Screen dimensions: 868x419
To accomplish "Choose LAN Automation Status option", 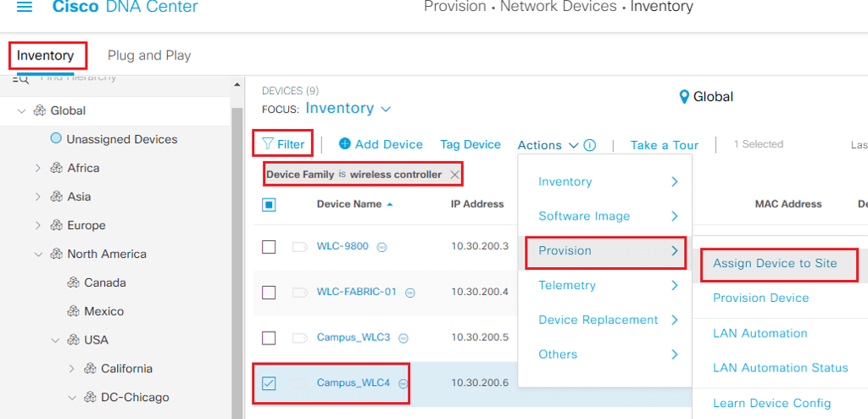I will coord(781,368).
